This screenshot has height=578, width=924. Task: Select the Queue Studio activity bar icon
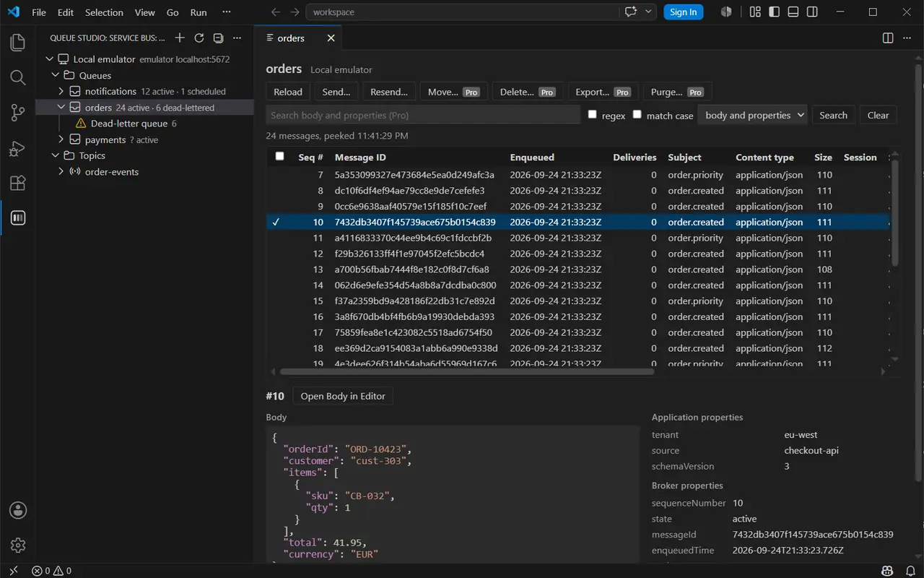point(18,218)
